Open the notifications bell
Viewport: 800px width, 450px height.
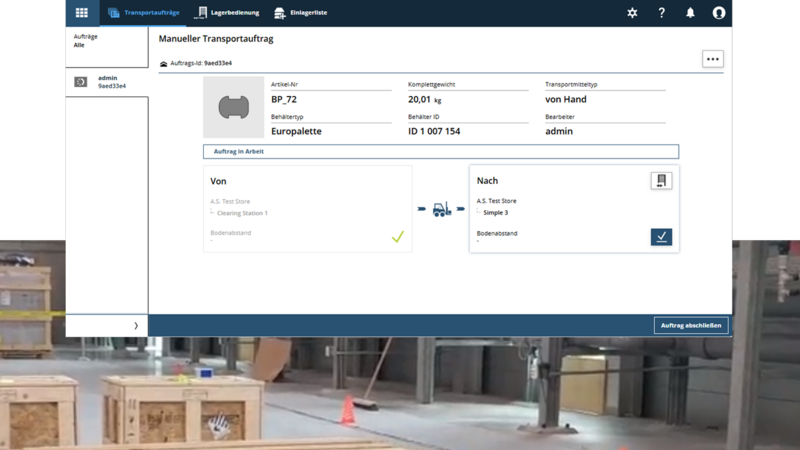(x=690, y=13)
